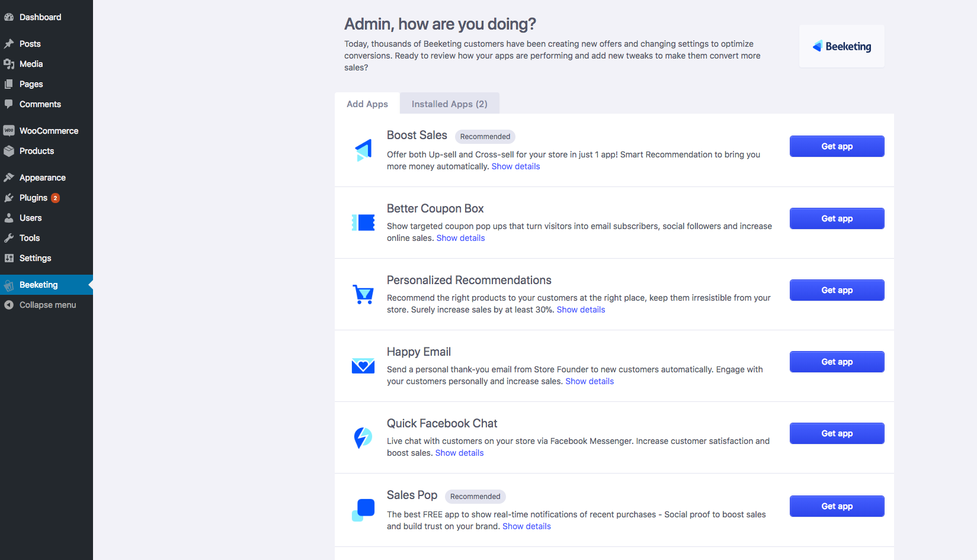Image resolution: width=977 pixels, height=560 pixels.
Task: Open the Appearance menu item
Action: click(46, 178)
